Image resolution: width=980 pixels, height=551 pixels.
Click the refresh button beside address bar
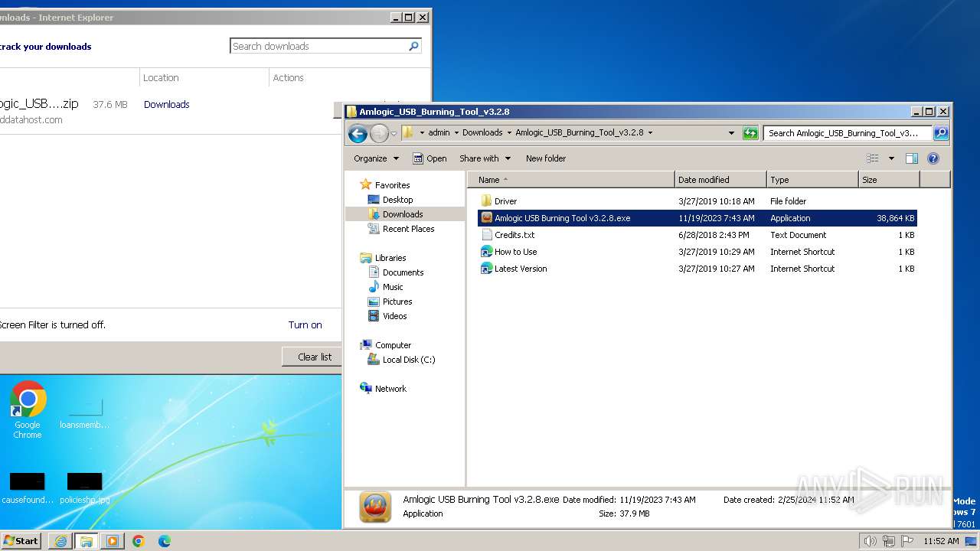click(750, 133)
